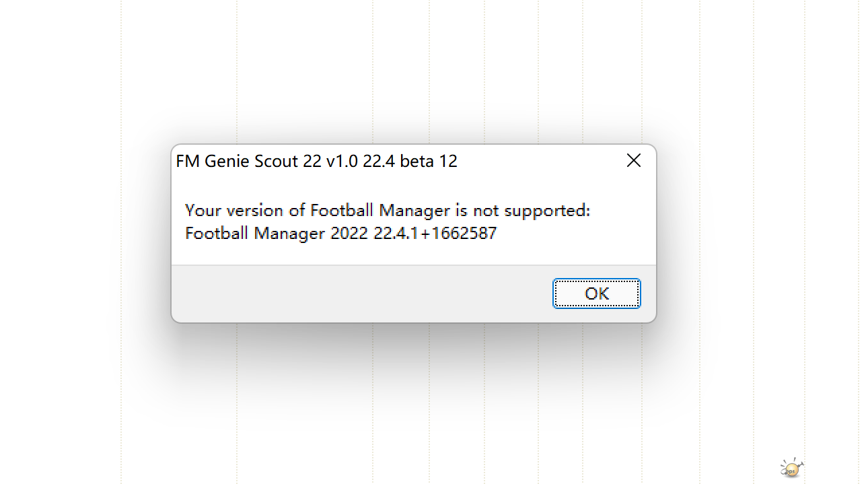Click the build number 22.4.1+1662587
The image size is (868, 484).
[x=435, y=234]
